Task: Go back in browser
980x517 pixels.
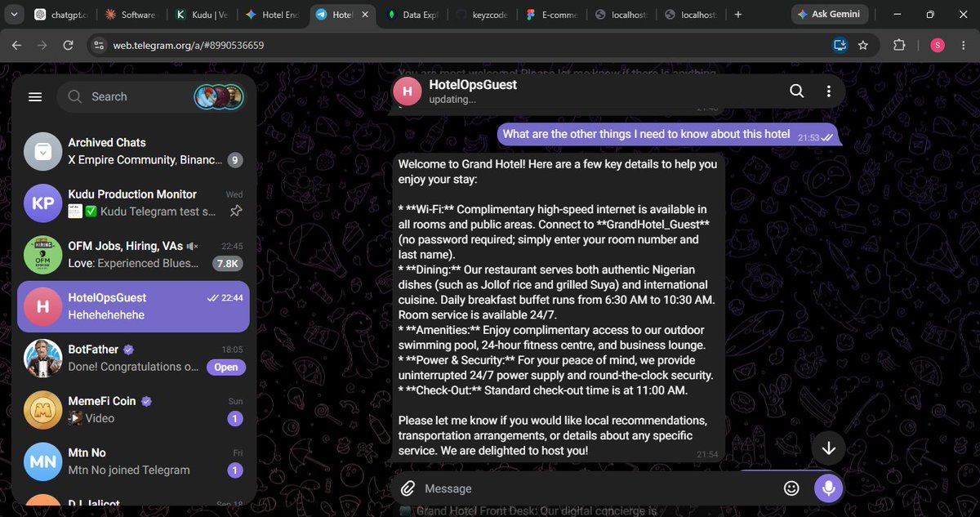Action: (x=16, y=45)
